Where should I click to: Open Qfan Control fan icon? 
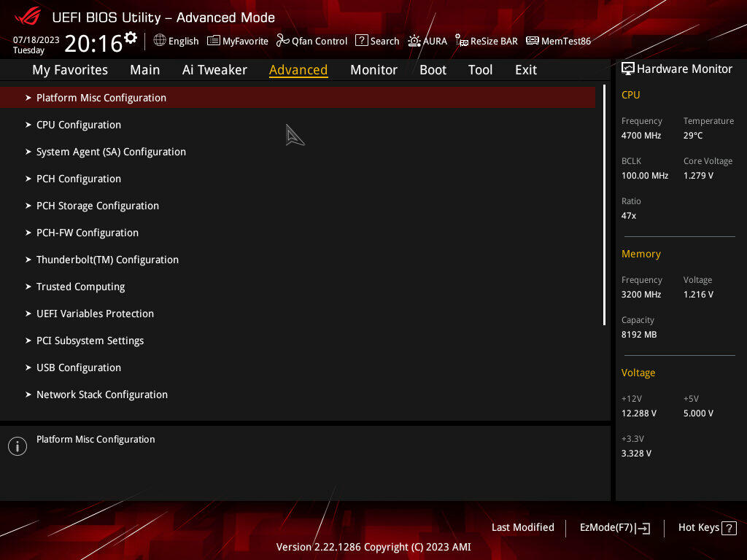pos(283,41)
